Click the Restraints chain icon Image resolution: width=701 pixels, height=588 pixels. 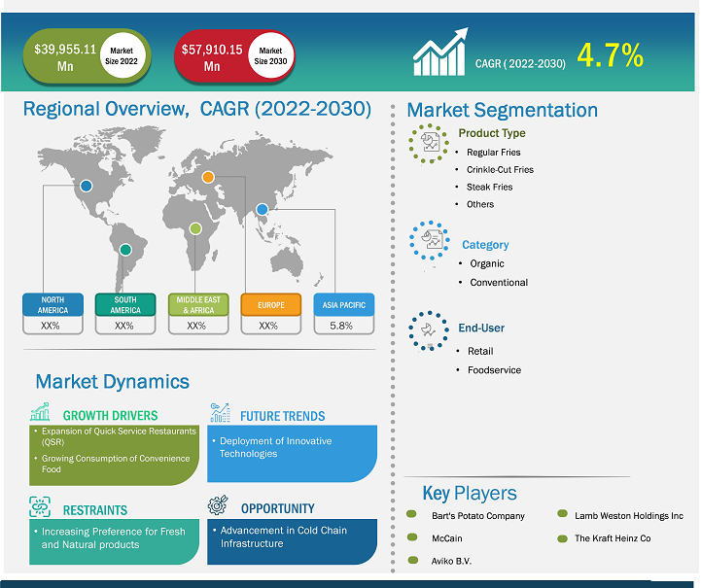[x=41, y=505]
